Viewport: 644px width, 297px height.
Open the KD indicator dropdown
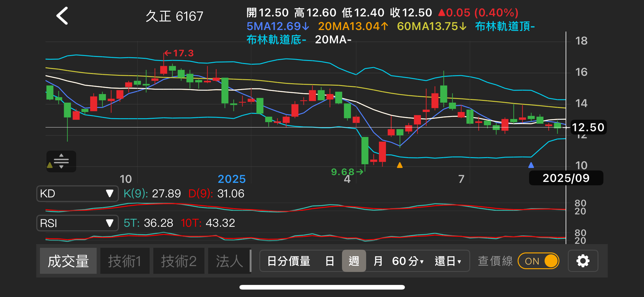pos(77,194)
